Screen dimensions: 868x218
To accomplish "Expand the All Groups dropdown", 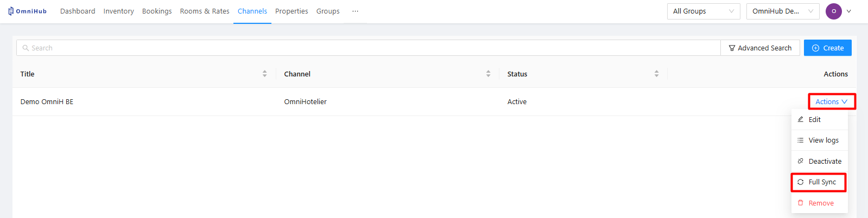I will click(x=704, y=11).
